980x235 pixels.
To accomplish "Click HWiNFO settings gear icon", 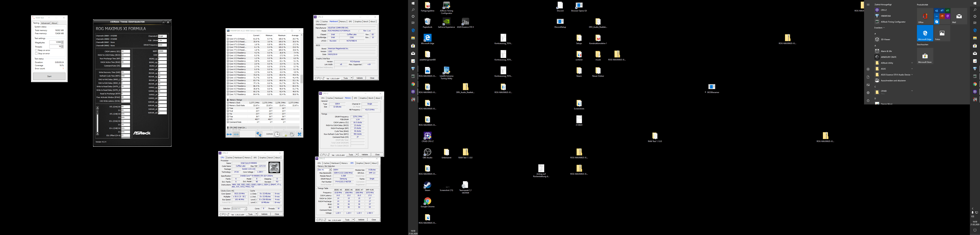I will pyautogui.click(x=292, y=134).
